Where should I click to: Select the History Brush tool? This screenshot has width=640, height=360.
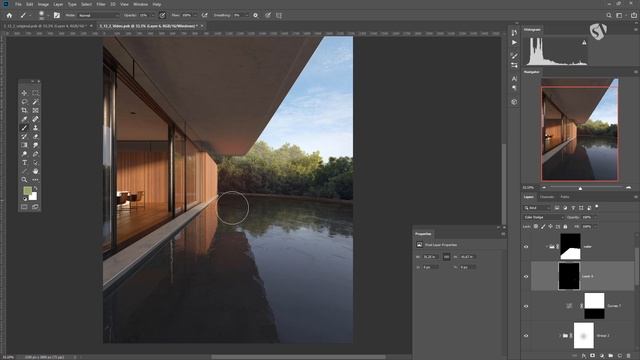24,136
